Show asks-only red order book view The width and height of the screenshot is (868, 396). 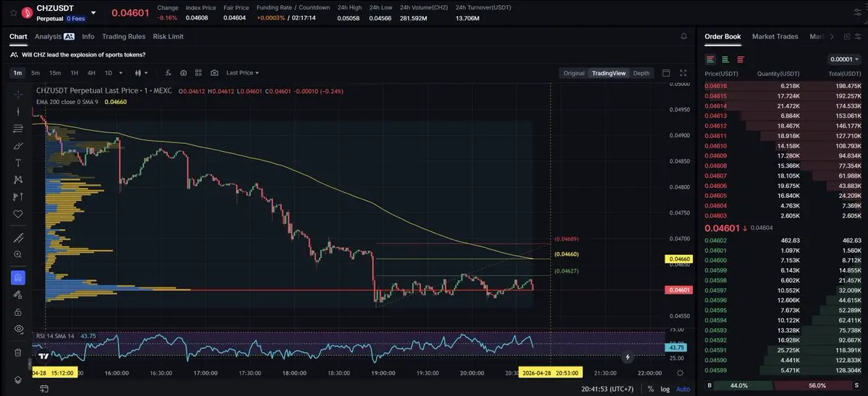[739, 59]
